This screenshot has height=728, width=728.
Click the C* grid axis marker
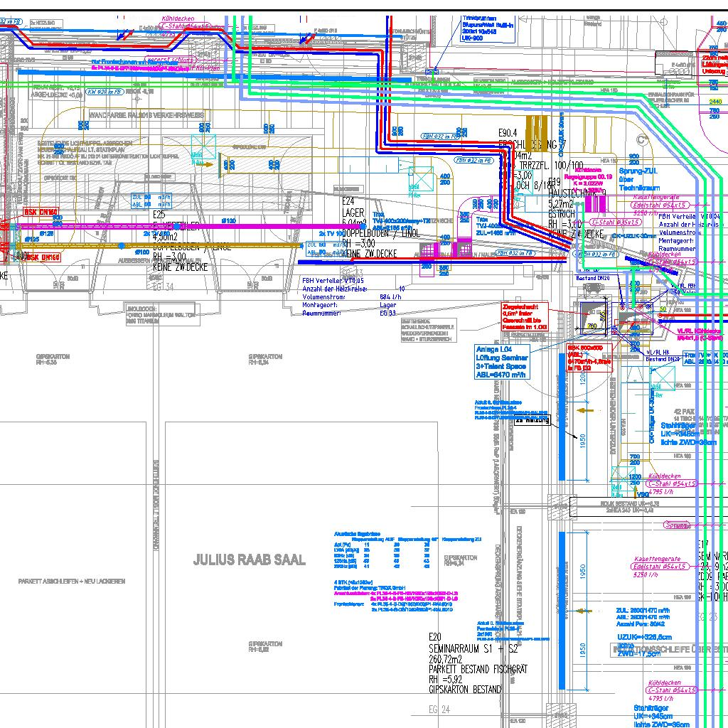642,140
